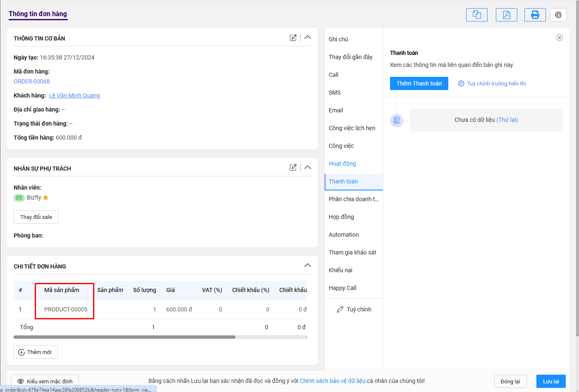Screen dimensions: 579x392
Task: Print the order via printer icon
Action: [x=535, y=15]
